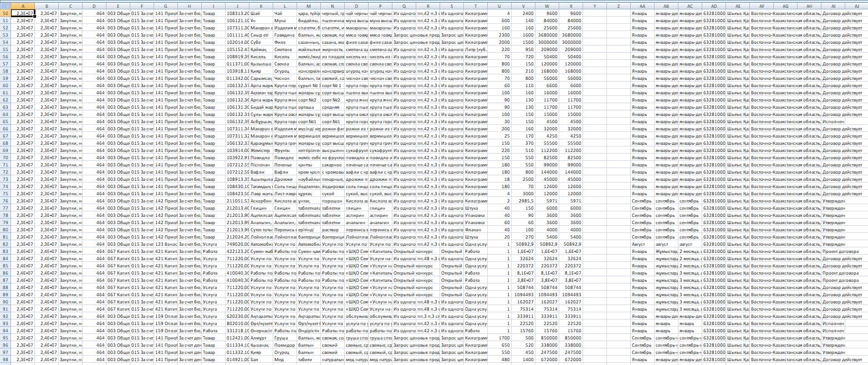868x365 pixels.
Task: Click the quantity cell 18
Action: 499,179
